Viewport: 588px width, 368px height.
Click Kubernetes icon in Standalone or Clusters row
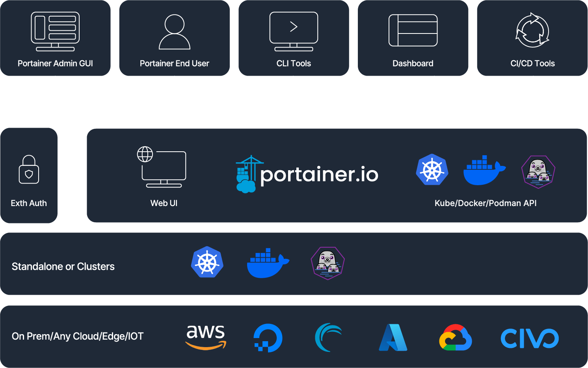(x=207, y=262)
